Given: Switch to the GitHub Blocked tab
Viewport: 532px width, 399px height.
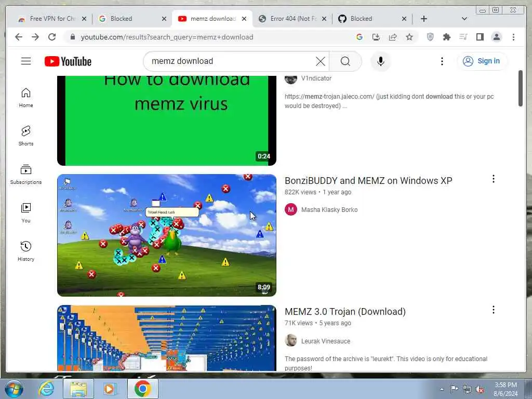Looking at the screenshot, I should tap(373, 19).
